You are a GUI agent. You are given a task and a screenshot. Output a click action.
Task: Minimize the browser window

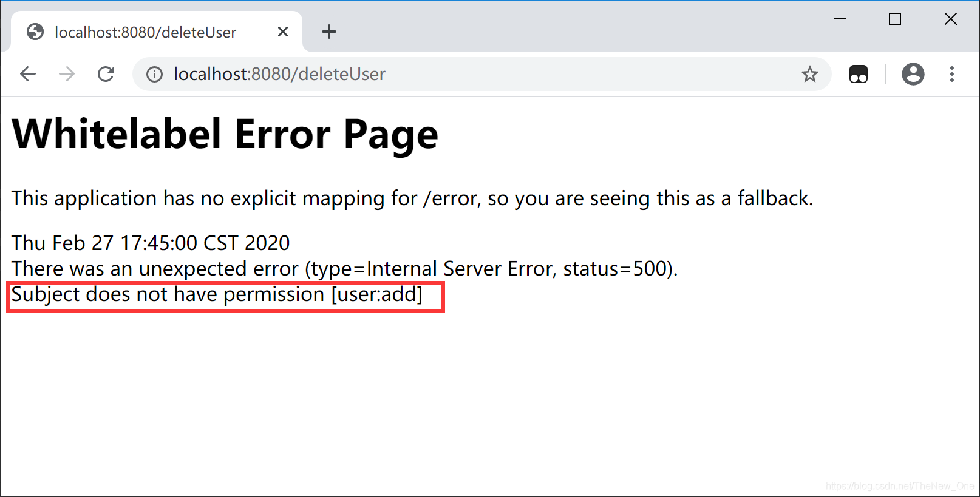pyautogui.click(x=840, y=19)
